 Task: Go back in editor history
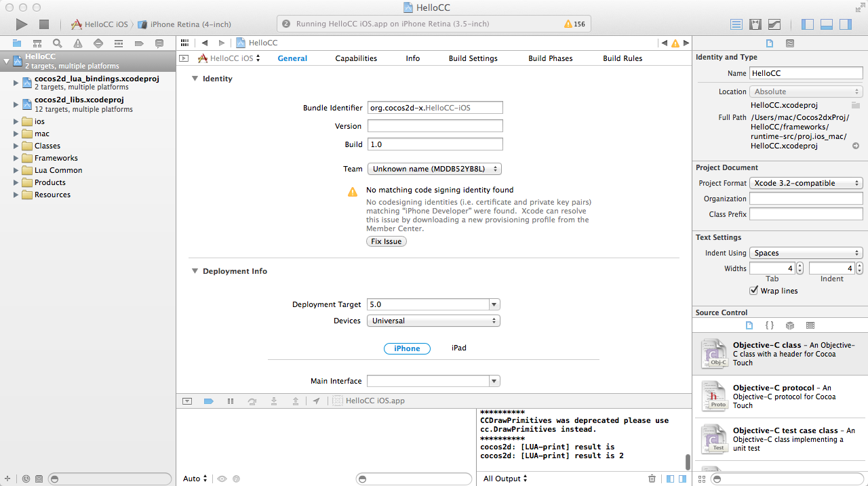(205, 43)
